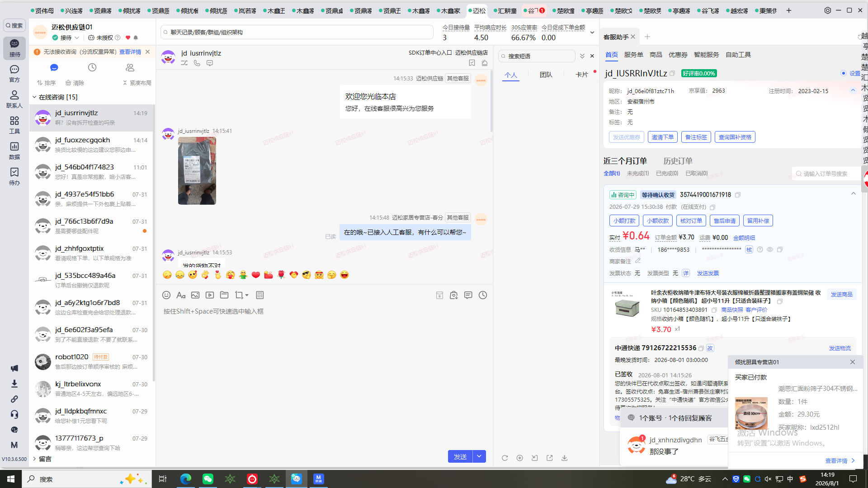Switch to the 服务单 tab
Viewport: 868px width, 488px height.
pyautogui.click(x=633, y=55)
